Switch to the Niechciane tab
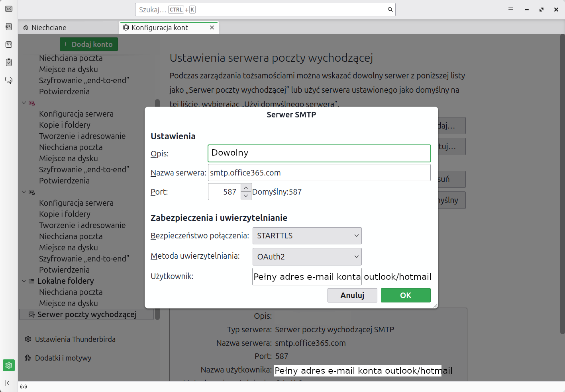 [69, 27]
